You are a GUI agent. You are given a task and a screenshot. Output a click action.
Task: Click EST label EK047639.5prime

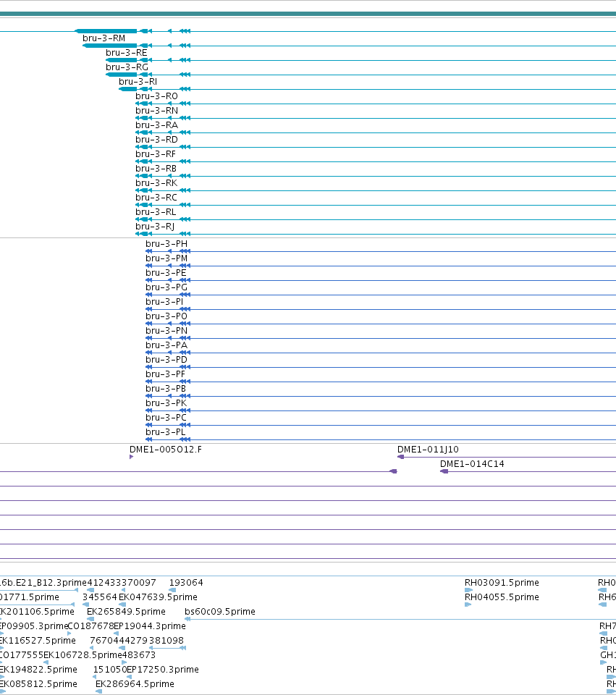[159, 597]
